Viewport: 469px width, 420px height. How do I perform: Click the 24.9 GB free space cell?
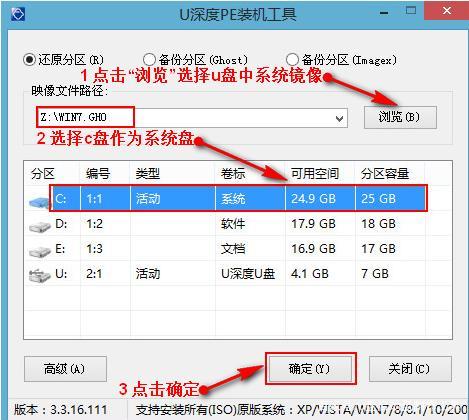313,199
